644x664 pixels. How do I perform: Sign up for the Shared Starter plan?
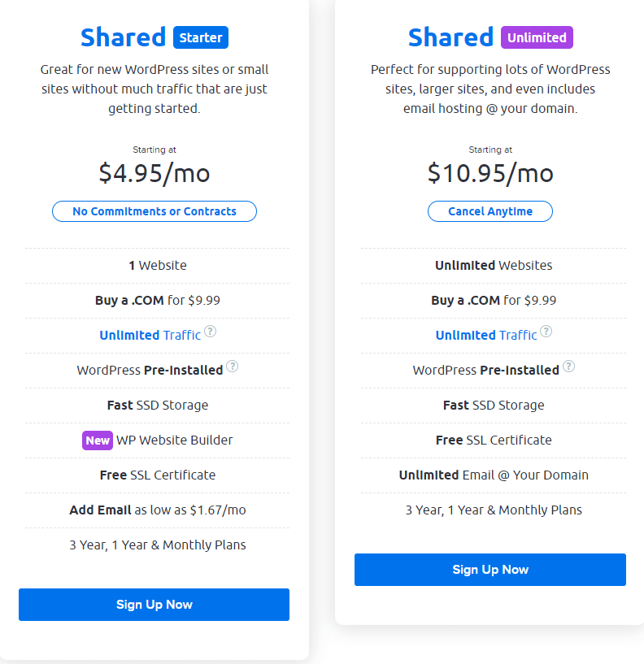154,605
